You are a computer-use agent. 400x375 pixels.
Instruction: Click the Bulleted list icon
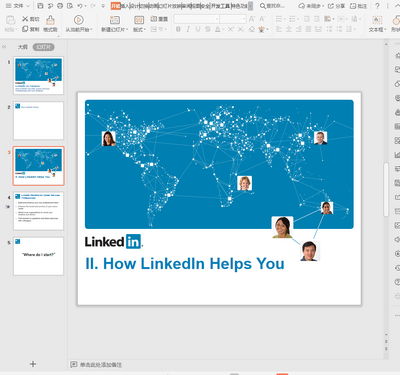tap(279, 19)
